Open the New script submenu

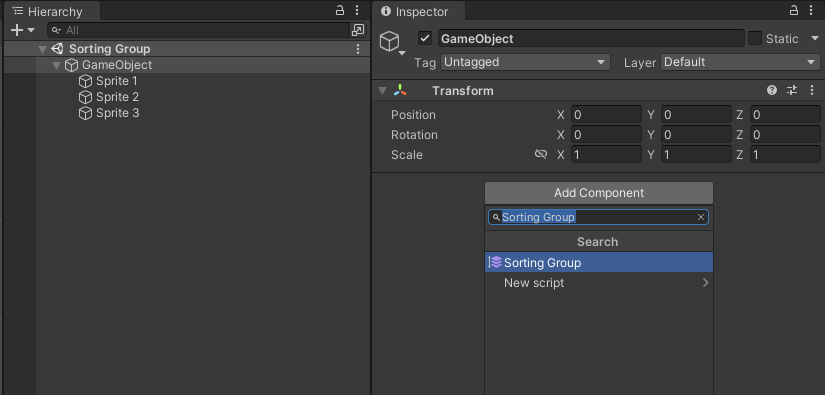599,282
